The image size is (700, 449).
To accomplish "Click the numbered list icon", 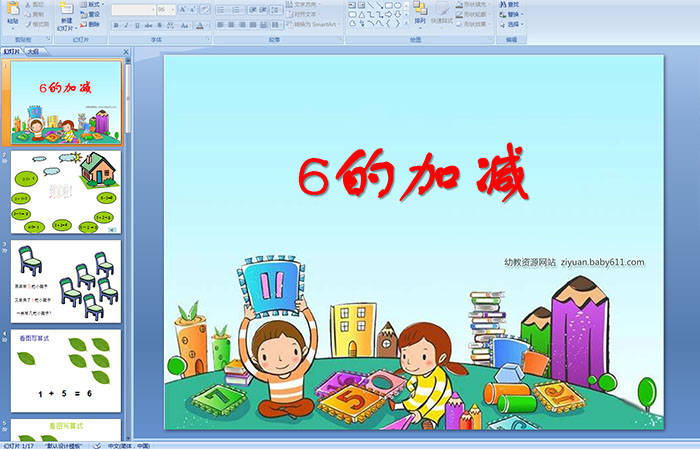I will (x=237, y=10).
